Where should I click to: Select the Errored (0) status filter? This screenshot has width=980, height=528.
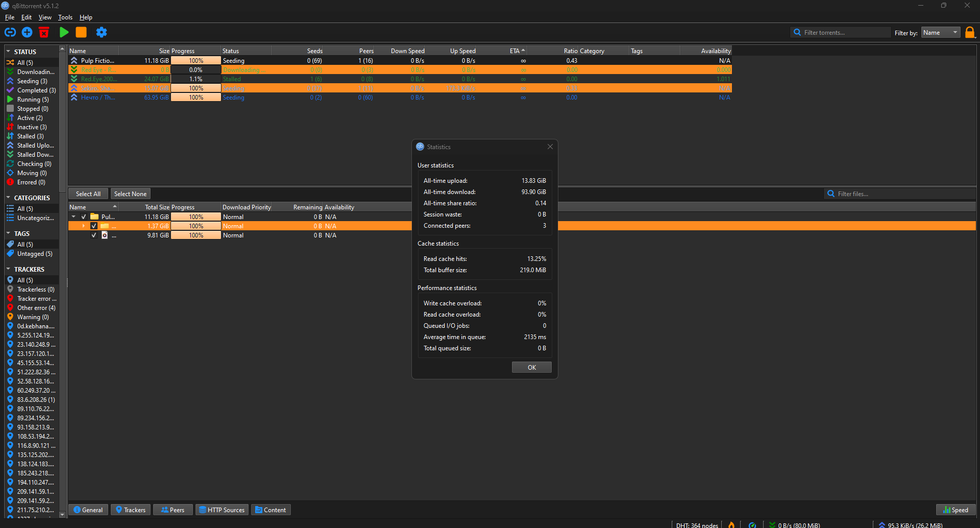point(32,182)
